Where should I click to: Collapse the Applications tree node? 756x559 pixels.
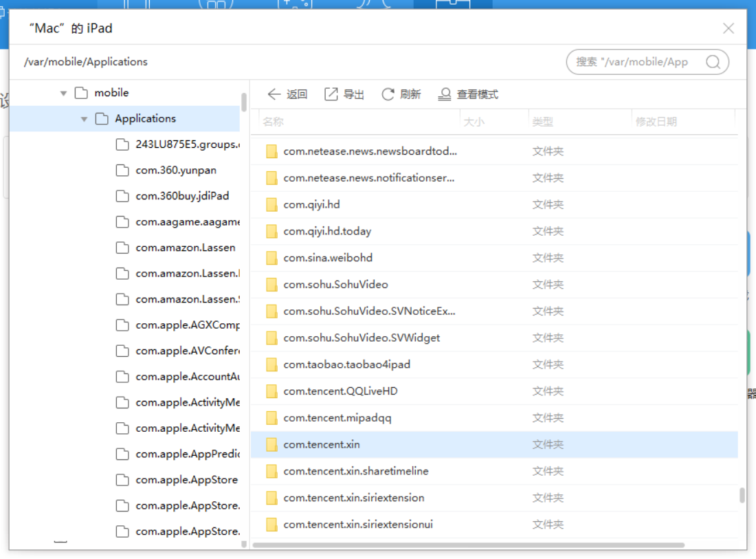click(84, 119)
